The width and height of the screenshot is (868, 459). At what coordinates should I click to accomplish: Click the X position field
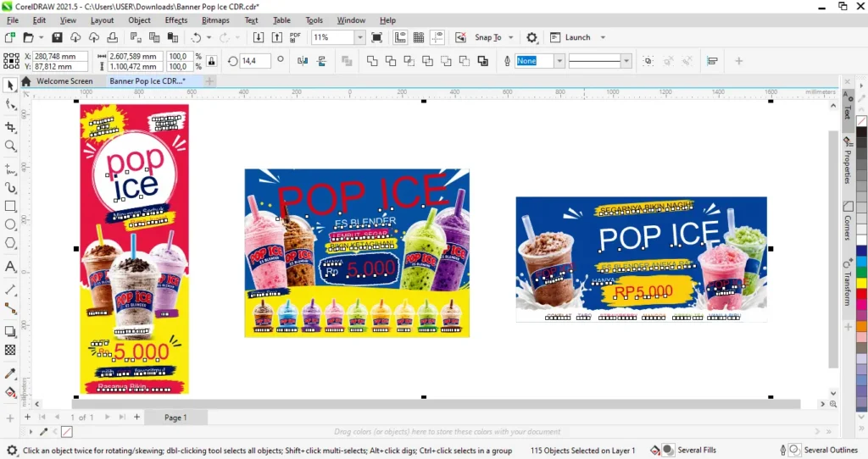tap(60, 56)
